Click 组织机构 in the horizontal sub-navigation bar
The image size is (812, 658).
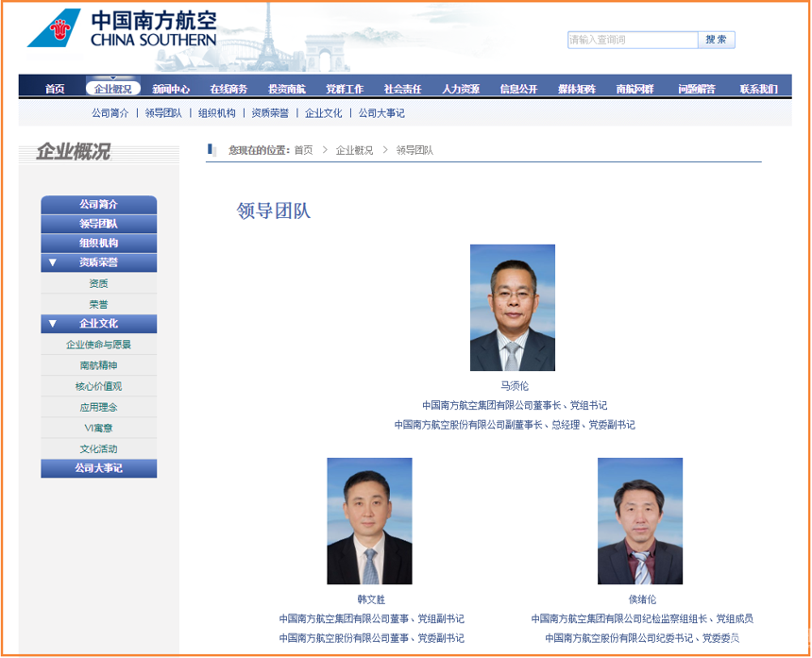pyautogui.click(x=217, y=113)
